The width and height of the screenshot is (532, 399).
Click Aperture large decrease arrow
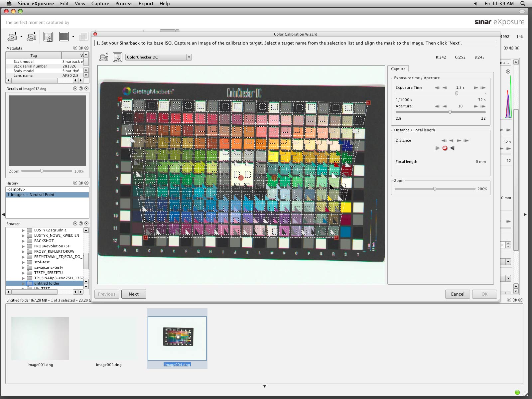(x=437, y=106)
